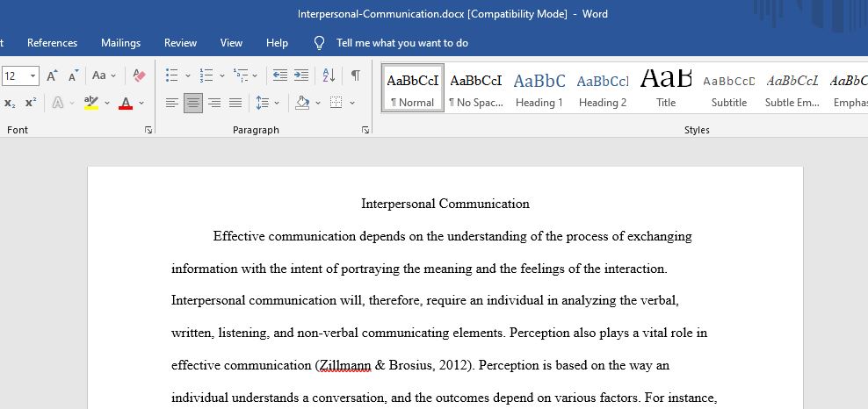The image size is (868, 409).
Task: Apply subscript formatting
Action: pos(10,103)
